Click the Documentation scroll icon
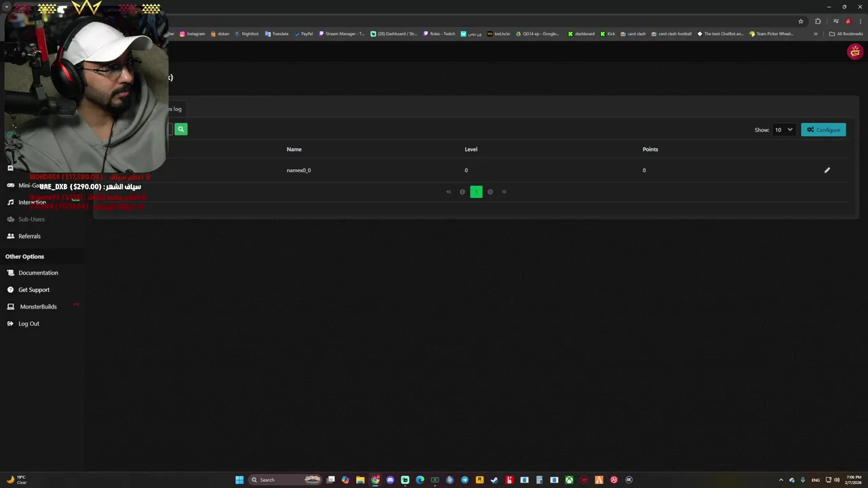This screenshot has width=868, height=488. click(x=10, y=272)
